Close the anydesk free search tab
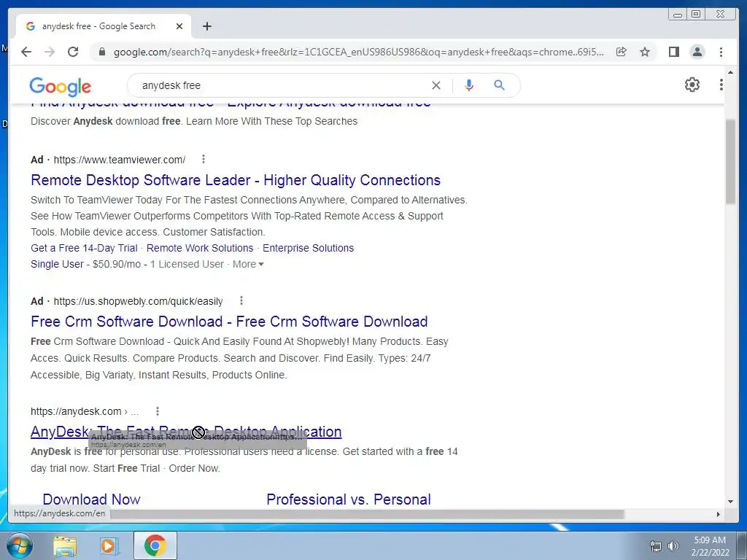Viewport: 747px width, 560px height. (x=179, y=26)
